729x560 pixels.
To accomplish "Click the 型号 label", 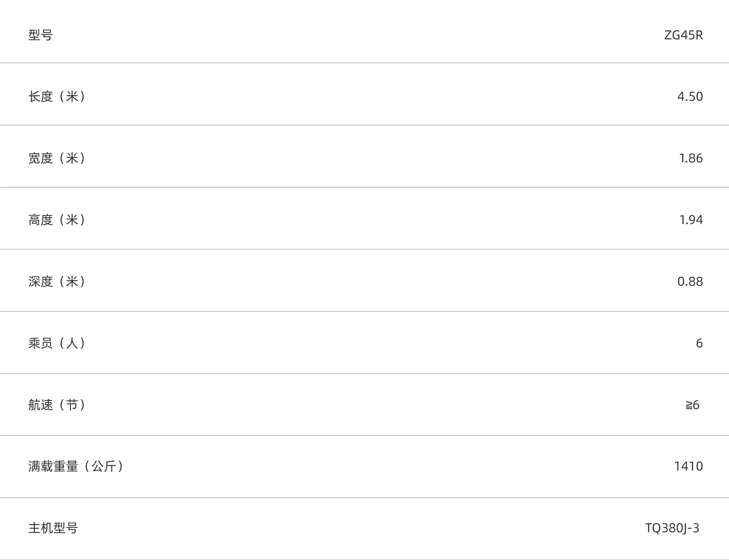I will [x=40, y=35].
